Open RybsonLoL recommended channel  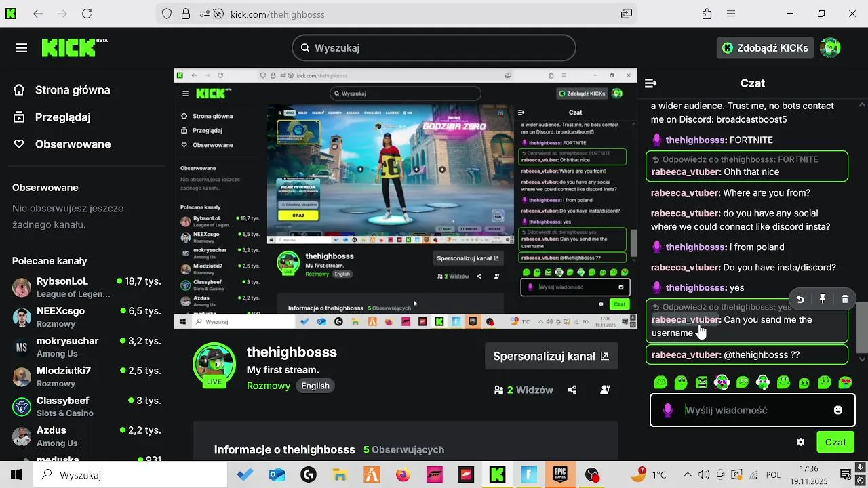point(87,287)
